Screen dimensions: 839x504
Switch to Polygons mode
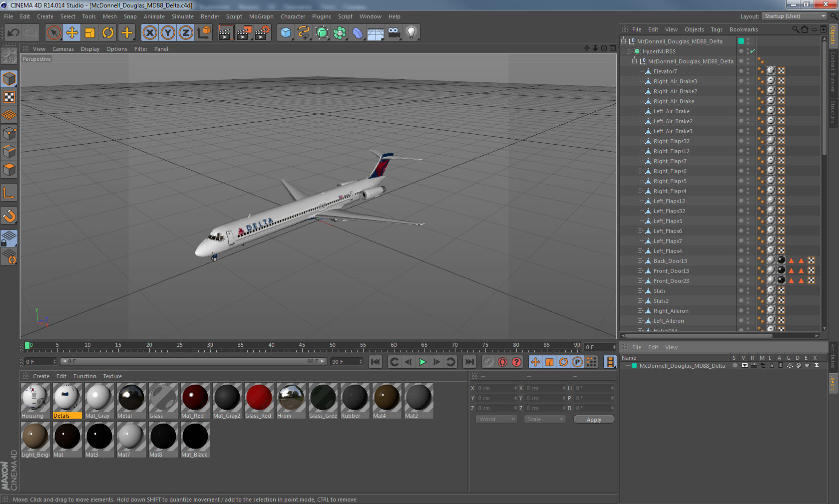(x=9, y=169)
